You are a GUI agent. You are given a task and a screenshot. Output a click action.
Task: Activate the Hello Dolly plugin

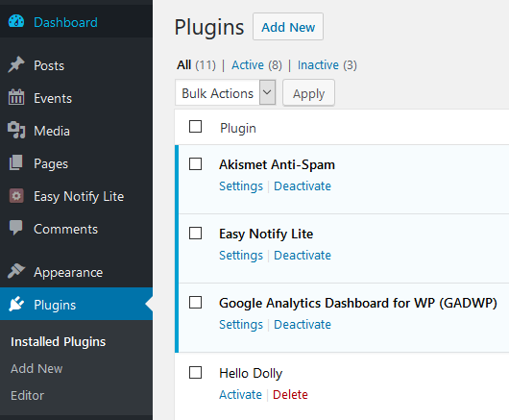point(240,395)
